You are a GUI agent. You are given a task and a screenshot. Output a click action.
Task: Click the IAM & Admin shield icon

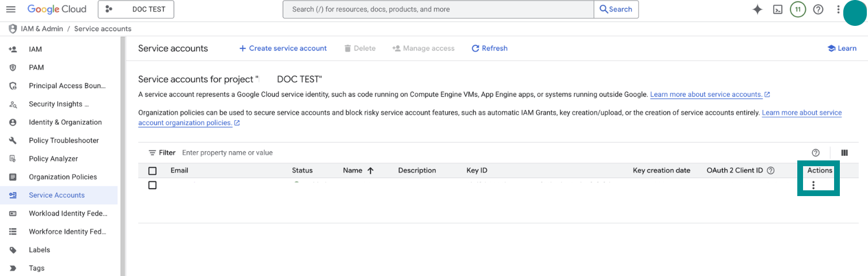[x=13, y=29]
